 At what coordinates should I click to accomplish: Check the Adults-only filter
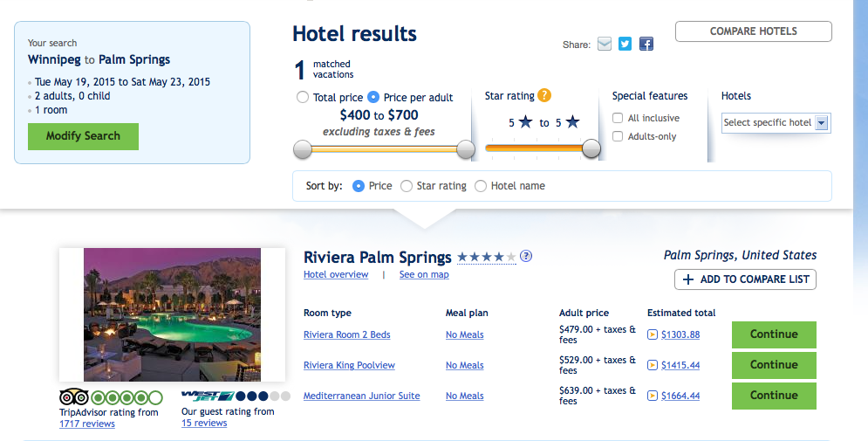(x=618, y=136)
